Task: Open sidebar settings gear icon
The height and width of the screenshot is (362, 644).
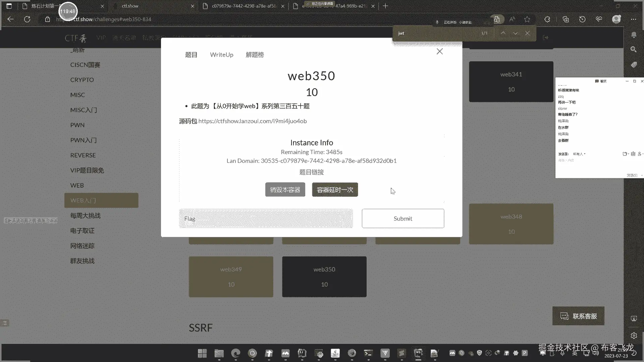Action: pos(634,336)
